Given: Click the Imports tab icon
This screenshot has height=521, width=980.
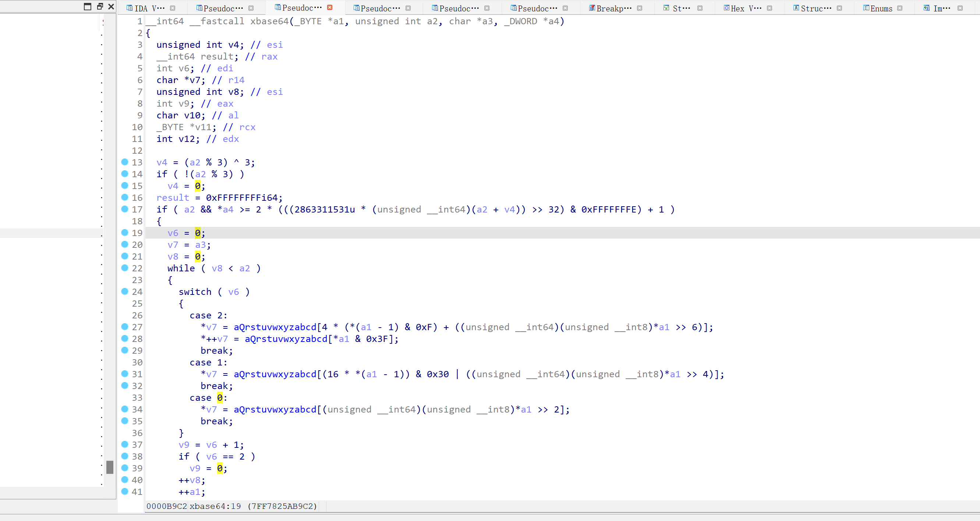Looking at the screenshot, I should [x=926, y=8].
